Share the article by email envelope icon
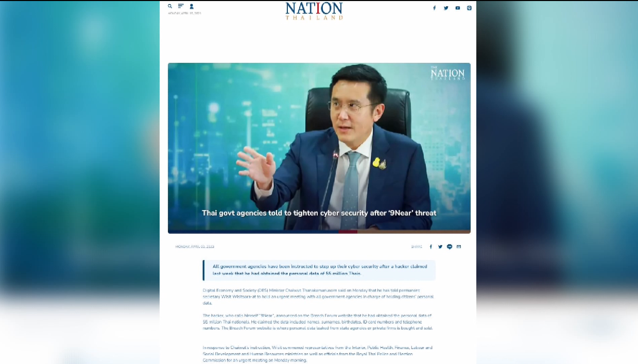 (x=459, y=247)
